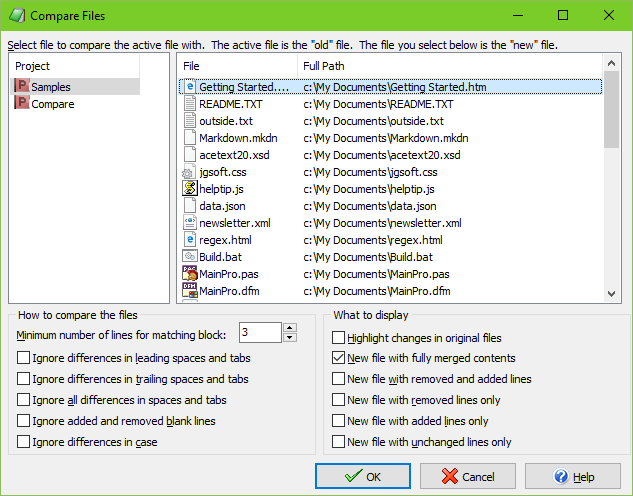
Task: Click the file list scroll up arrow
Action: coord(611,63)
